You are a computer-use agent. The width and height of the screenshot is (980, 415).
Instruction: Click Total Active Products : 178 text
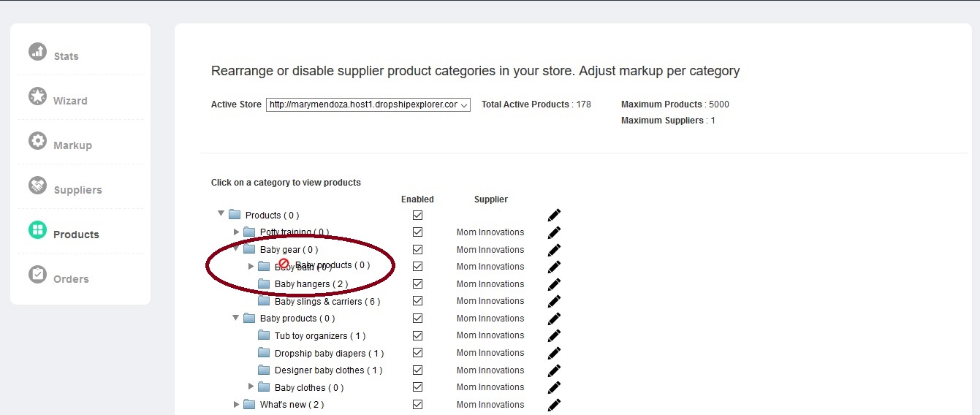point(536,104)
